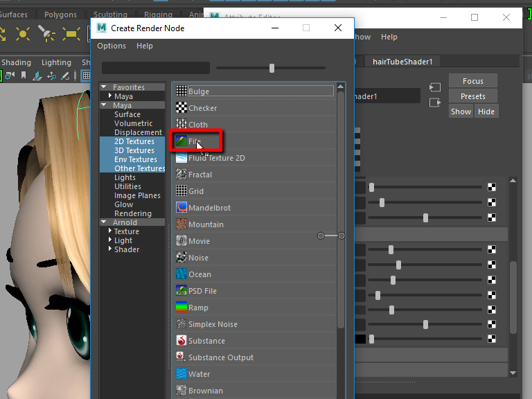Click the bookmark icon in viewport toolbar
The height and width of the screenshot is (399, 532).
[x=24, y=75]
